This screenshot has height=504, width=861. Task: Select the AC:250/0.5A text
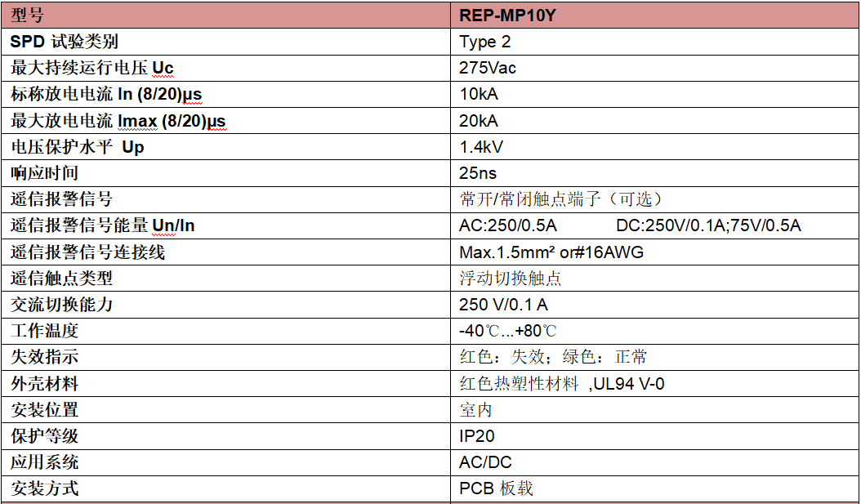(x=508, y=225)
